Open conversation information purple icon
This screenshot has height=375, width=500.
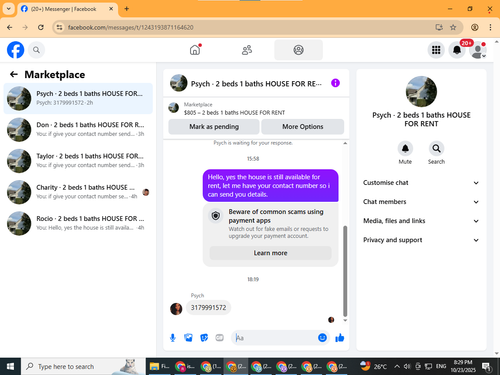click(x=335, y=83)
